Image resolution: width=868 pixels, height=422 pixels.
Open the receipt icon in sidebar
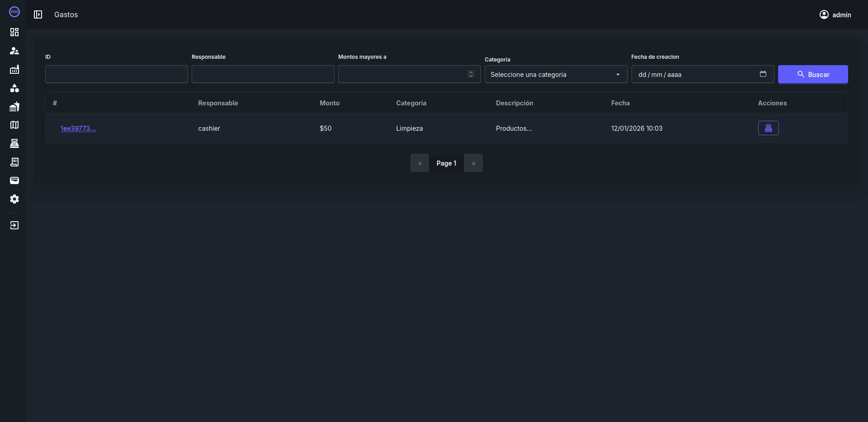click(14, 162)
